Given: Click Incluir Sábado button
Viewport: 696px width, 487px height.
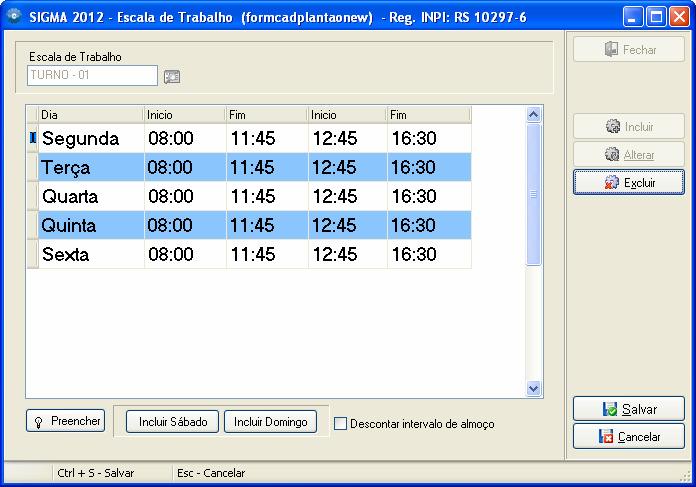Looking at the screenshot, I should click(x=172, y=421).
